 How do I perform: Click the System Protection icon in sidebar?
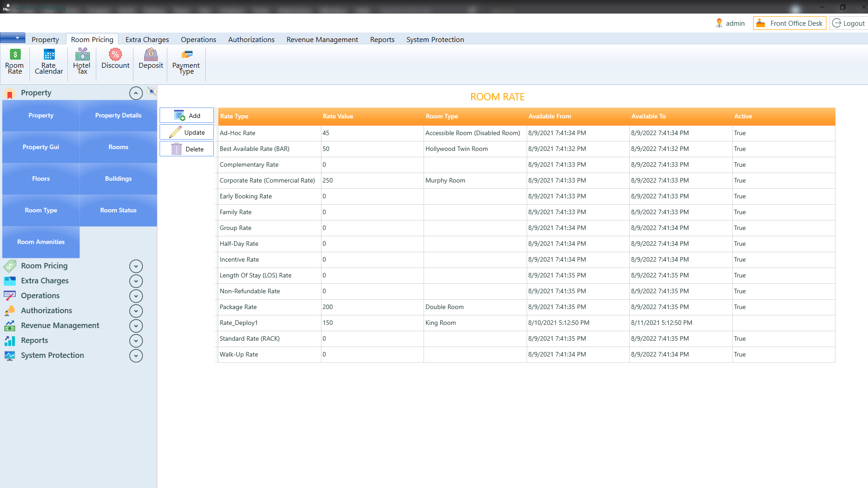(x=9, y=355)
